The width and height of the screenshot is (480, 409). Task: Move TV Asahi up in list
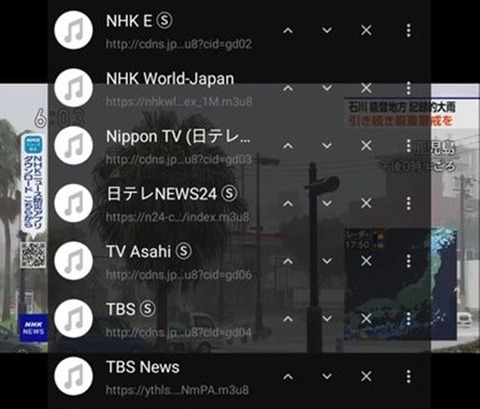point(288,261)
